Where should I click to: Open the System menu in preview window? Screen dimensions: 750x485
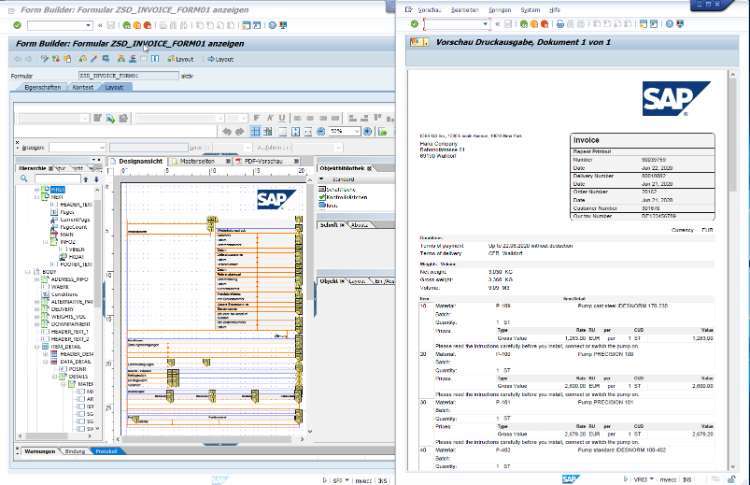[x=530, y=9]
